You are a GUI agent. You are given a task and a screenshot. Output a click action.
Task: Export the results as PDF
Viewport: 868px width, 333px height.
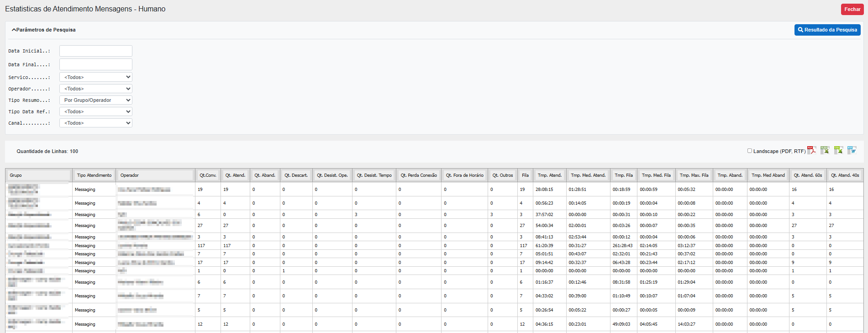[x=811, y=150]
